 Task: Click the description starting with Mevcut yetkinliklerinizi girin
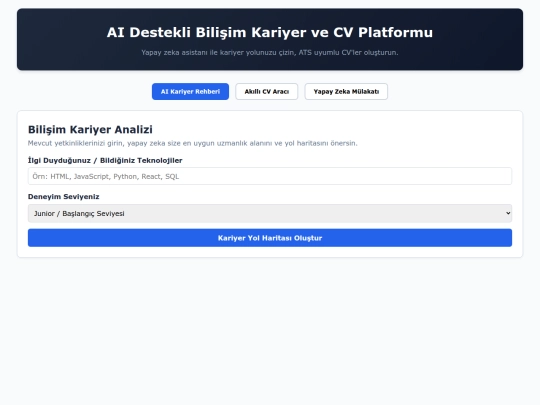pos(193,143)
